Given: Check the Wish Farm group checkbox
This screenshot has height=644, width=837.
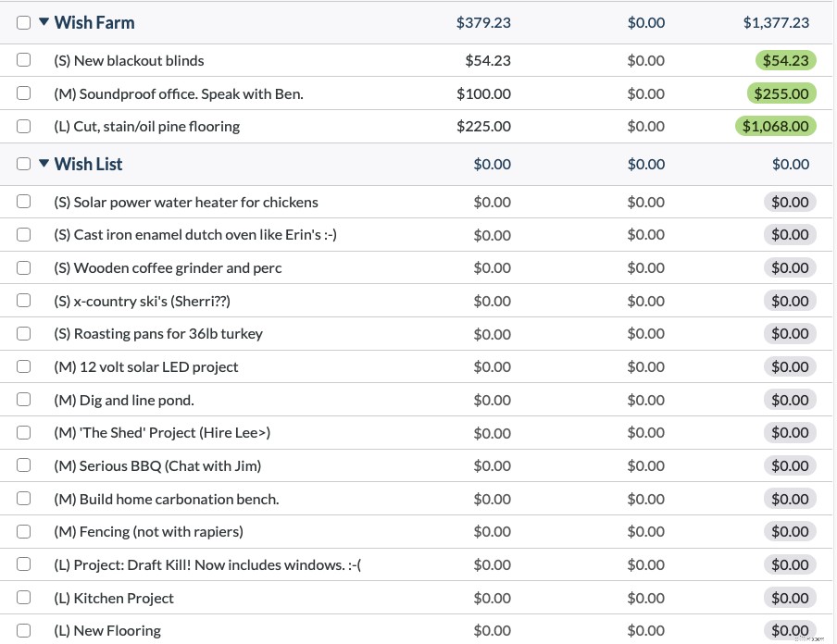Looking at the screenshot, I should pos(23,22).
